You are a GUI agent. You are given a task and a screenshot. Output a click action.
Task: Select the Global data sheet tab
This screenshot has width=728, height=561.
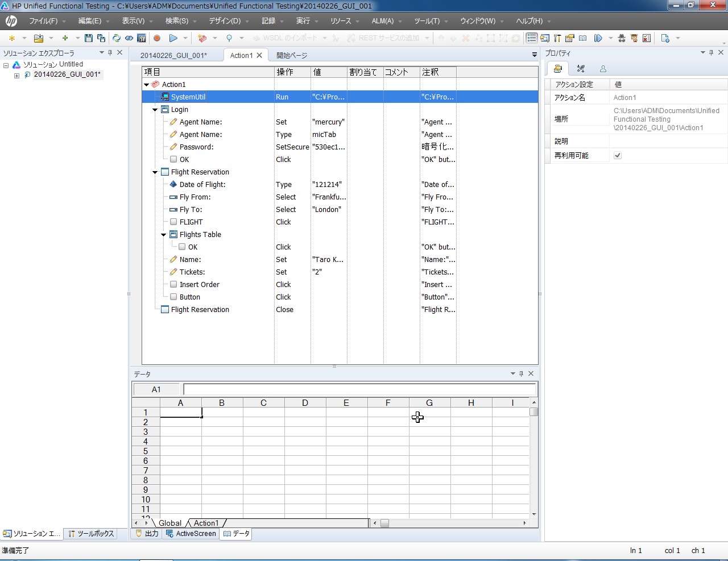[169, 523]
